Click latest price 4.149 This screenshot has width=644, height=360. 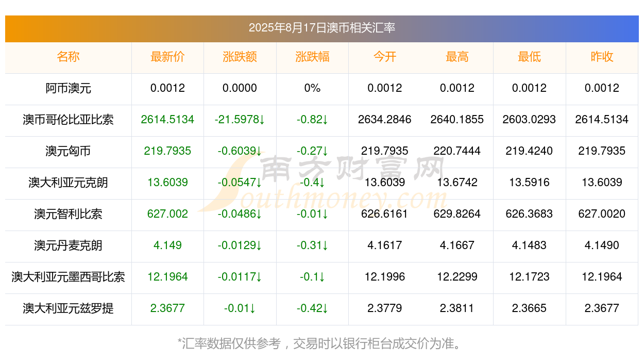pos(167,246)
